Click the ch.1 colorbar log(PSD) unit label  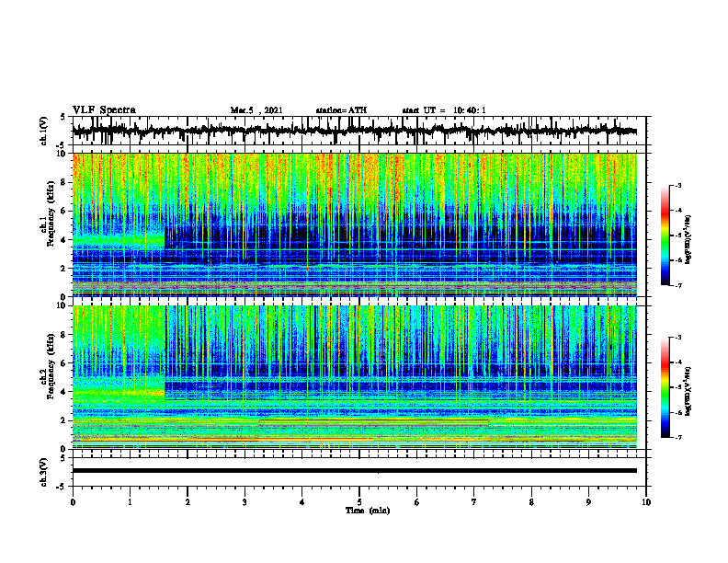(688, 239)
